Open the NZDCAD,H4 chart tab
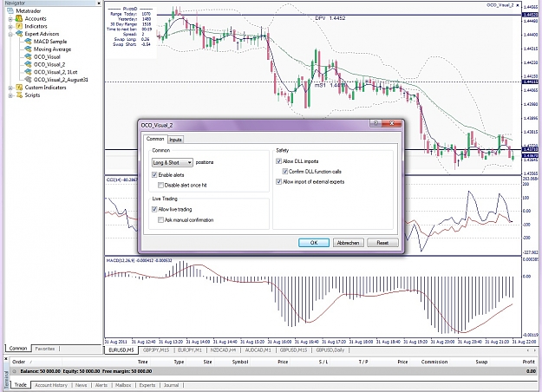 [x=223, y=350]
